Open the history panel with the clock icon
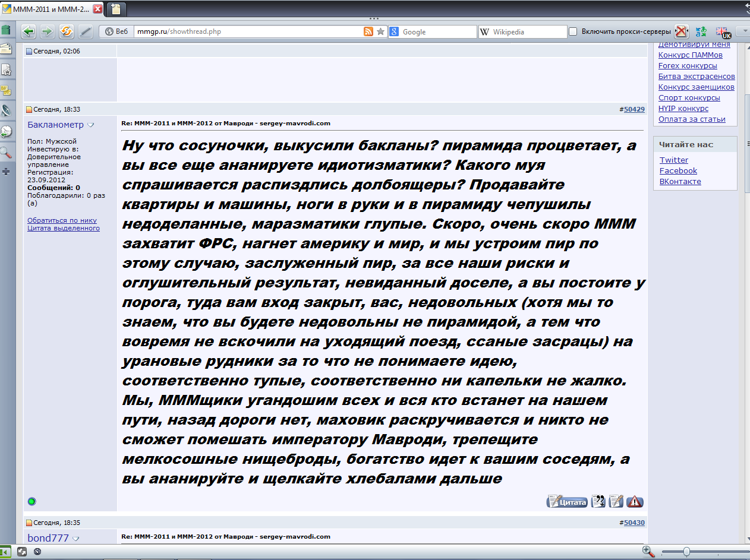The height and width of the screenshot is (560, 750). click(x=6, y=131)
